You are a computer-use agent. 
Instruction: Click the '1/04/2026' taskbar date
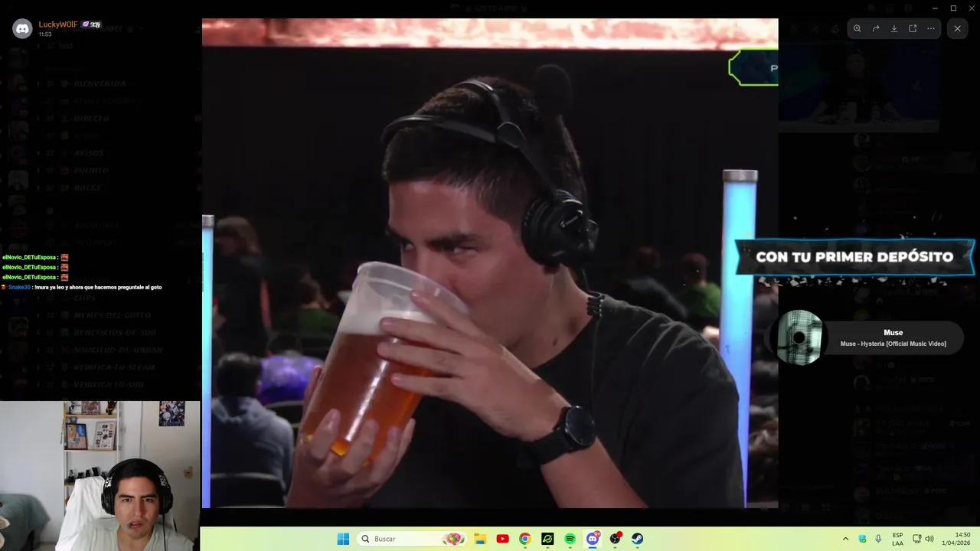point(956,543)
